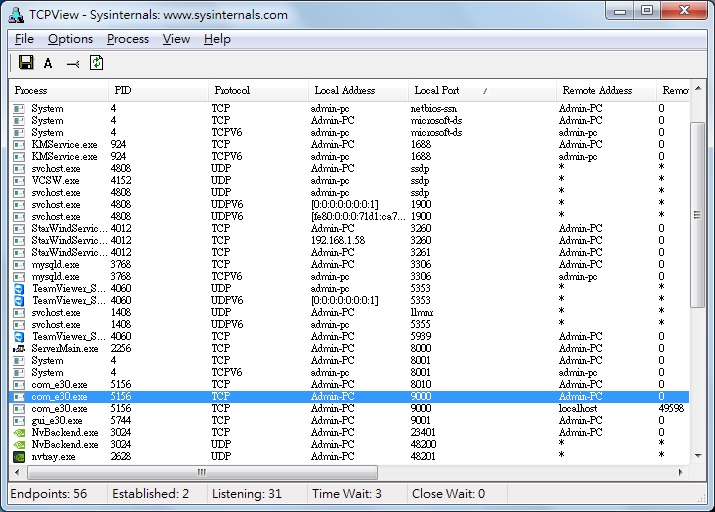Screen dimensions: 715x512
Task: Open the Process menu
Action: pyautogui.click(x=128, y=39)
